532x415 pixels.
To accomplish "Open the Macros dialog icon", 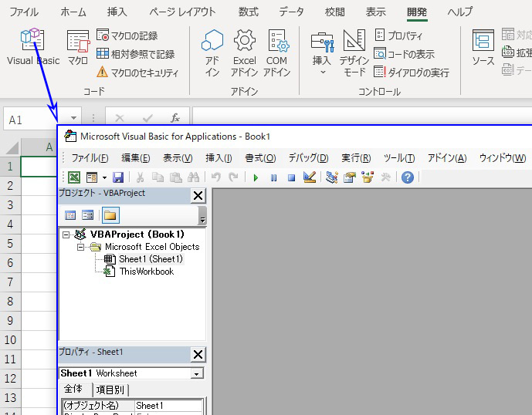I will coord(78,46).
